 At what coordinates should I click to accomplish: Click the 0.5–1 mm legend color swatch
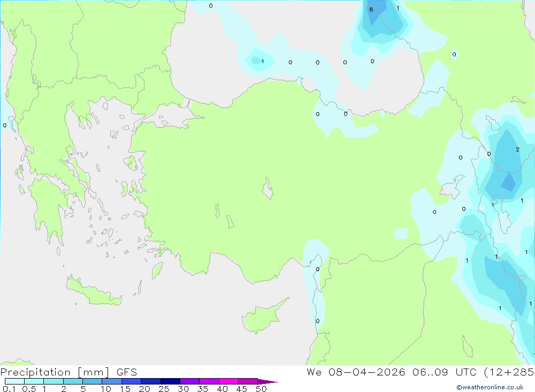(x=34, y=381)
